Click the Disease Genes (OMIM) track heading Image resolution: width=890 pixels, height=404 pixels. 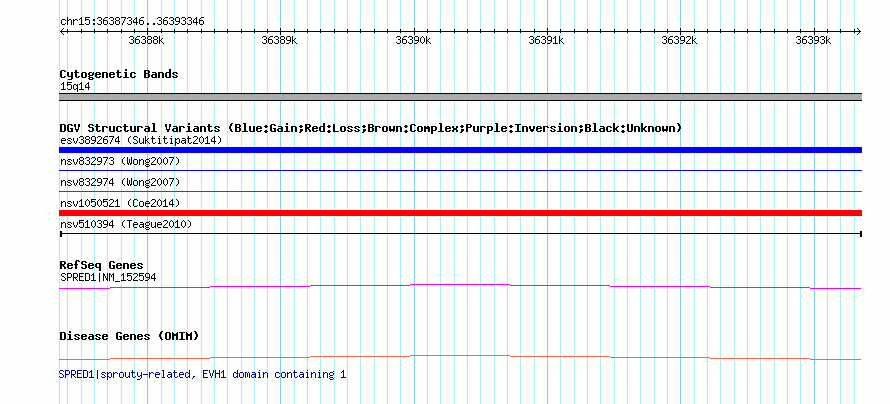129,336
